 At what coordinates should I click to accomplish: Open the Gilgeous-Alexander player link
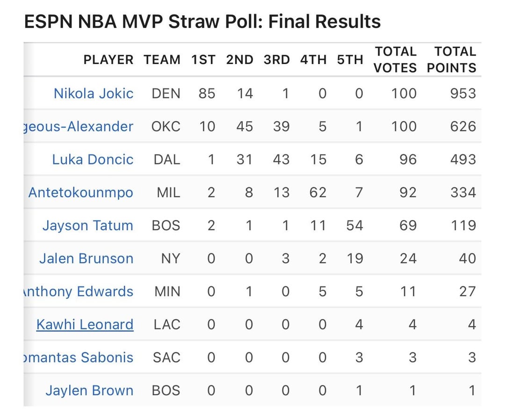point(79,127)
